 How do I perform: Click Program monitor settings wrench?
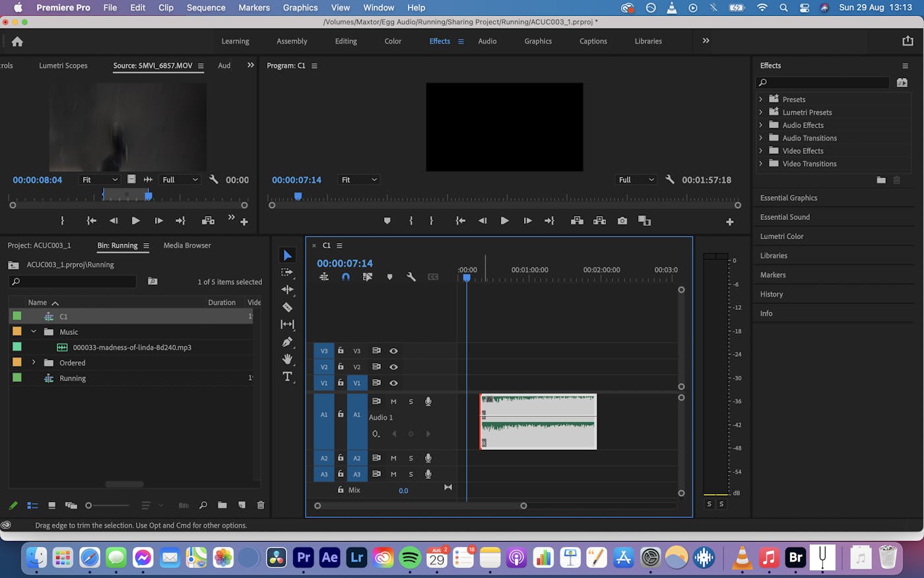point(670,180)
